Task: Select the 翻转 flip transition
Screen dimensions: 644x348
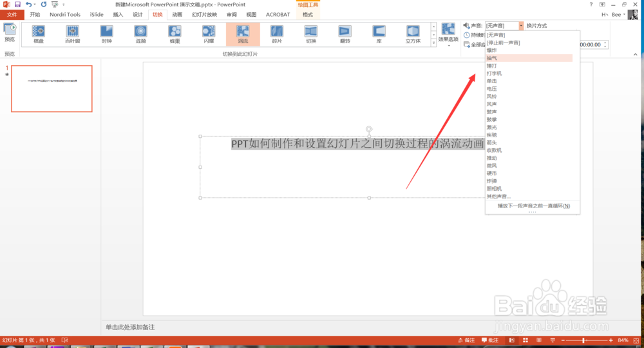Action: tap(345, 34)
